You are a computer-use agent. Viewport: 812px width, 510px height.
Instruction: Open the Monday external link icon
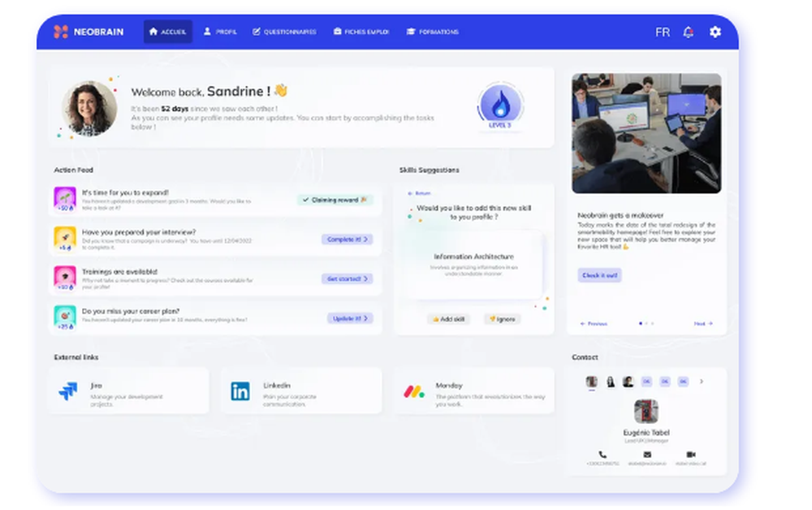coord(414,391)
